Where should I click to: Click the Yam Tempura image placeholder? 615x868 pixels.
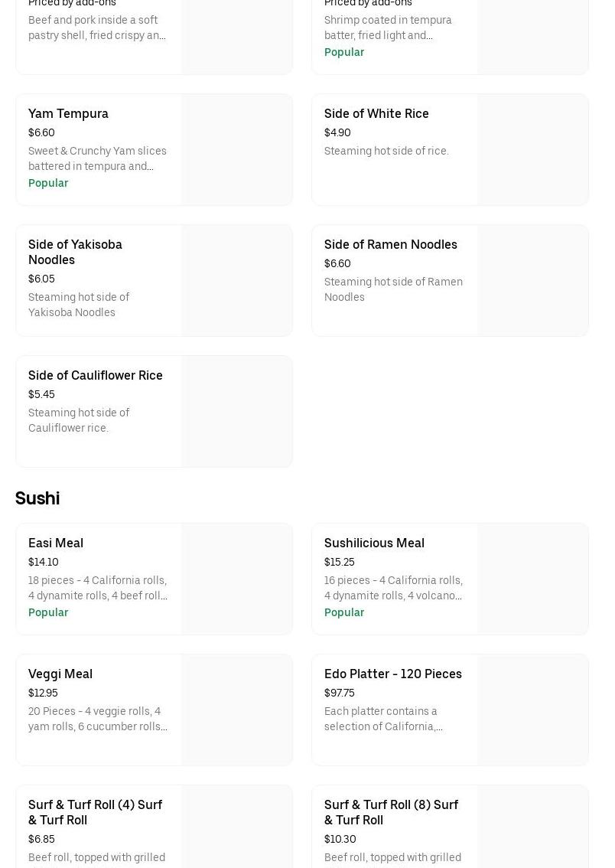[x=236, y=150]
